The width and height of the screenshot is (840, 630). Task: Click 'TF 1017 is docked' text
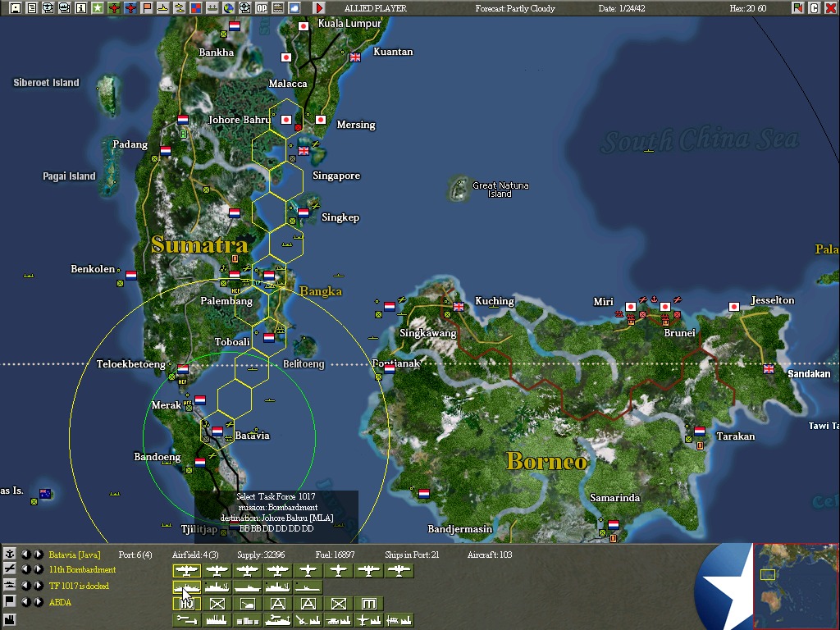(79, 586)
